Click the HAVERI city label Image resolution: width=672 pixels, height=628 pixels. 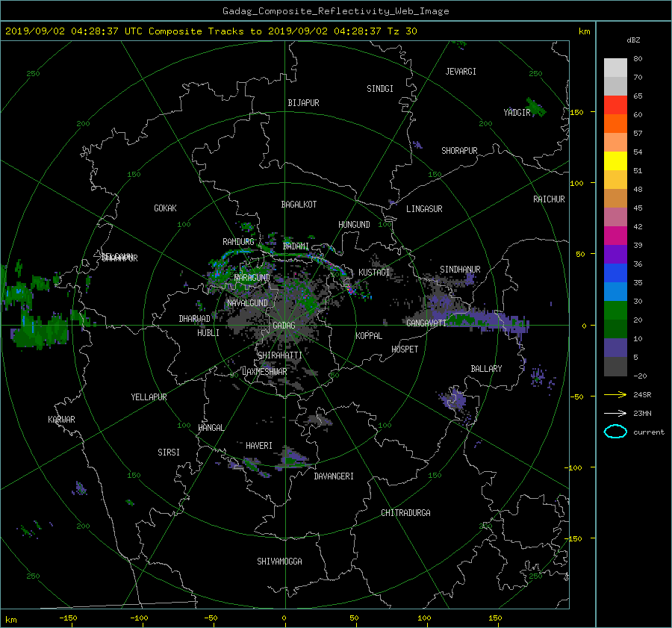click(x=259, y=446)
